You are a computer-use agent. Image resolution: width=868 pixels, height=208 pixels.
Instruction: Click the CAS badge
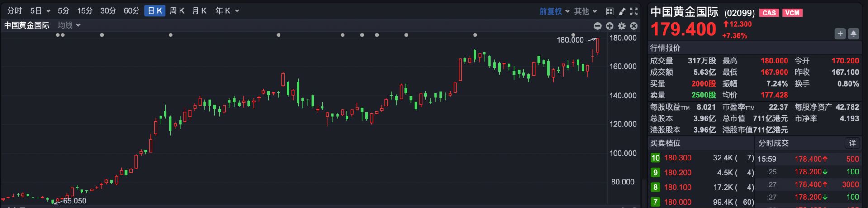pyautogui.click(x=769, y=13)
